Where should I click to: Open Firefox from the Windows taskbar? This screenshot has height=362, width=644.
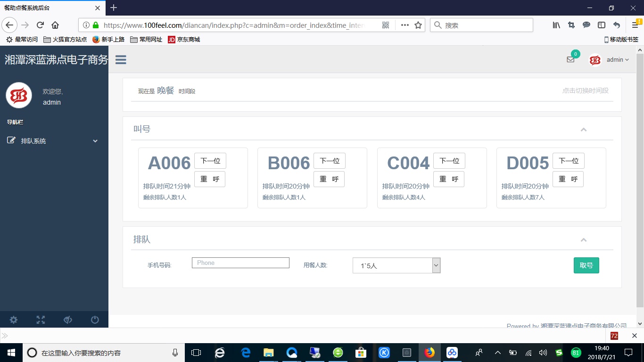429,352
